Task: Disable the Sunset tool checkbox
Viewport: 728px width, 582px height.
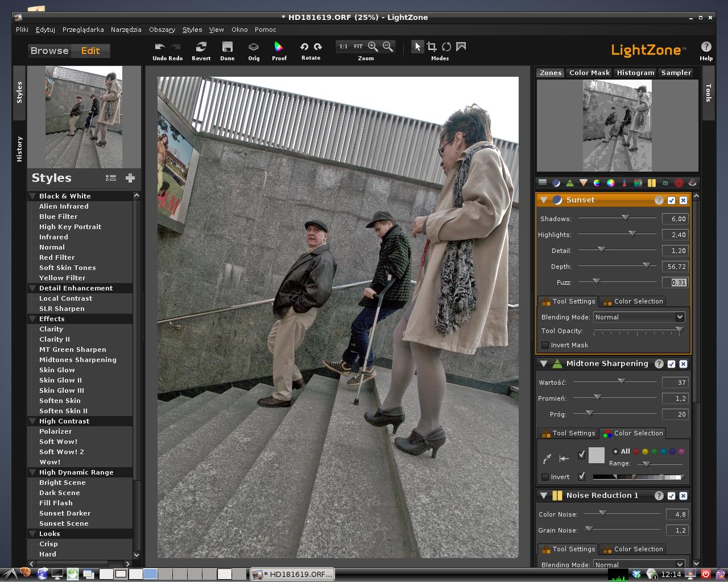Action: [x=671, y=200]
